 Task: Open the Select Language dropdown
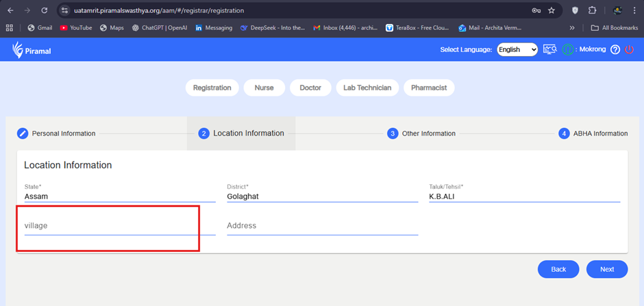(x=517, y=49)
